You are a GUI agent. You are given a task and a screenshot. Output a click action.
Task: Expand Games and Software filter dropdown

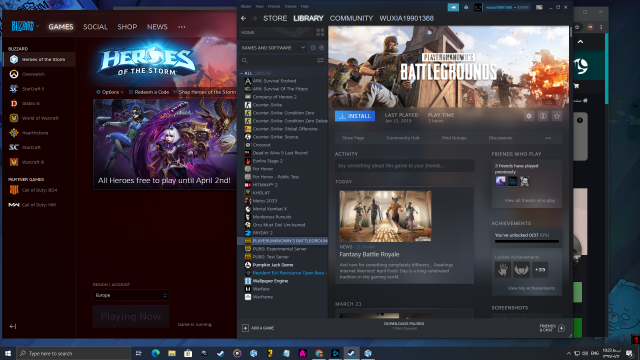[x=273, y=48]
